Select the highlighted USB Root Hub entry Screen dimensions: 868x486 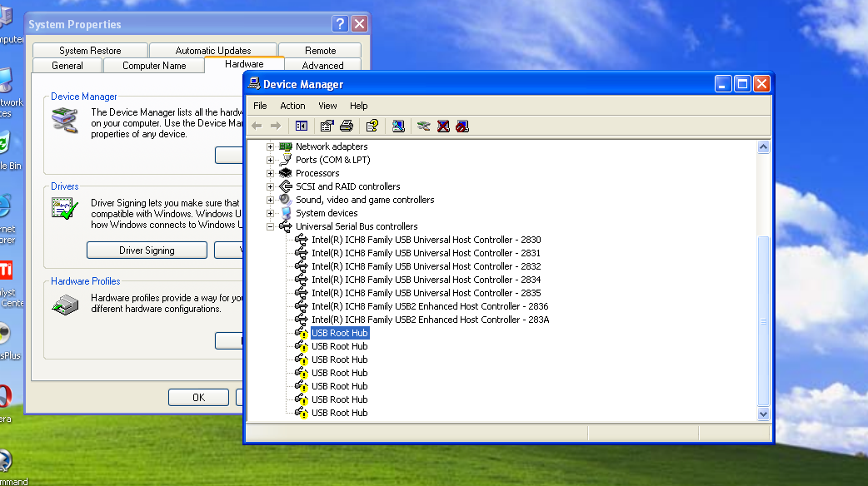(x=339, y=333)
